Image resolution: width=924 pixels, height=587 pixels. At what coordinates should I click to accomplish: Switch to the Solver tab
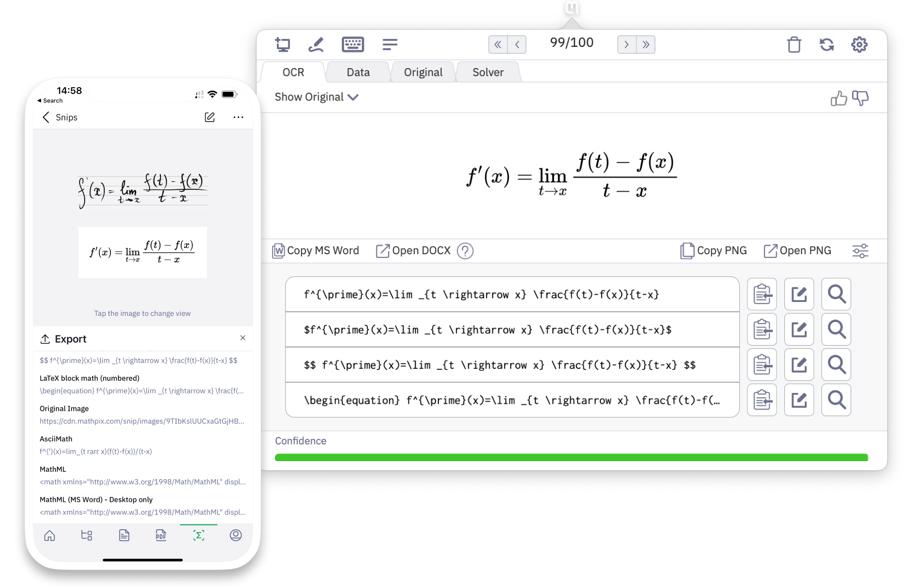(488, 72)
